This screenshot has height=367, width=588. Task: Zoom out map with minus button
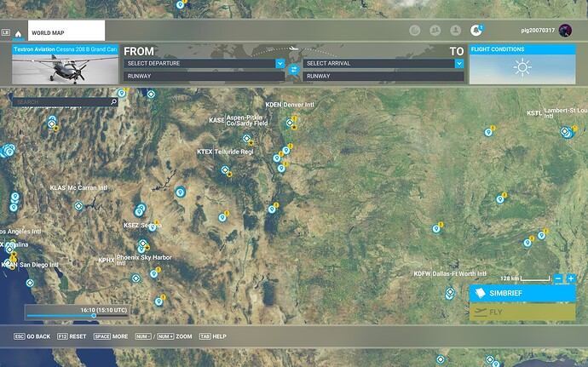click(x=558, y=278)
